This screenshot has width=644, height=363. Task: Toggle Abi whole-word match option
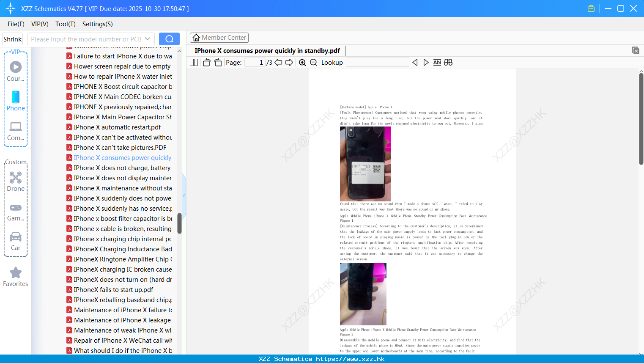click(437, 62)
